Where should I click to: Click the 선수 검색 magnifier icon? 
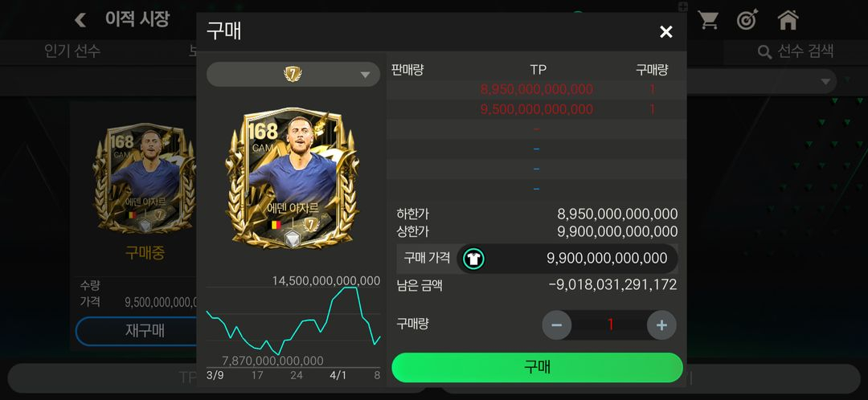pyautogui.click(x=764, y=52)
